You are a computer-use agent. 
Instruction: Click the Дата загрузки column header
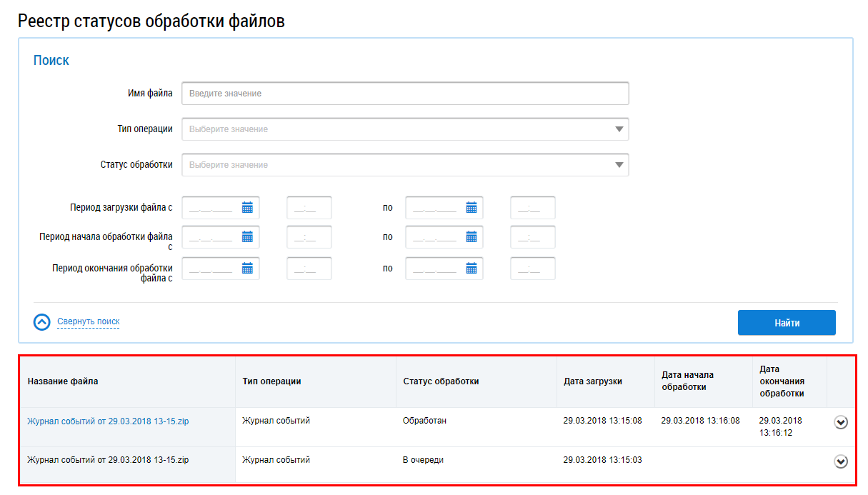[x=592, y=381]
